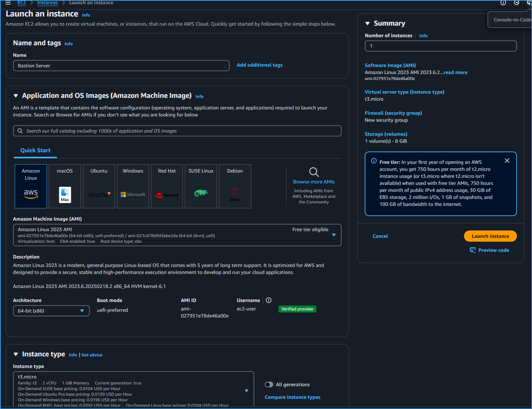Go to Instances via the breadcrumb
This screenshot has width=532, height=409.
[47, 3]
